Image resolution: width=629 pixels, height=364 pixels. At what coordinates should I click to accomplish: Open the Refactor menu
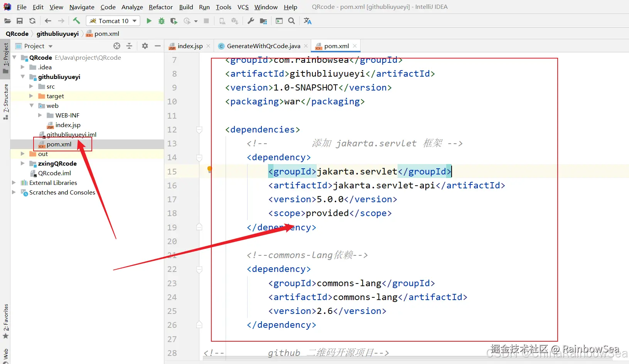tap(161, 7)
